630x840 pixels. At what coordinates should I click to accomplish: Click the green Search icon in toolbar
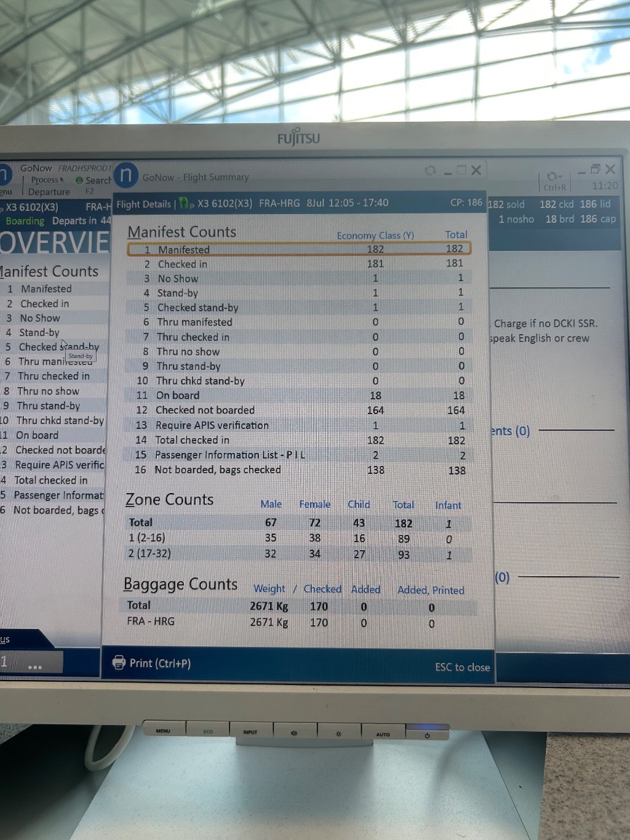(79, 180)
